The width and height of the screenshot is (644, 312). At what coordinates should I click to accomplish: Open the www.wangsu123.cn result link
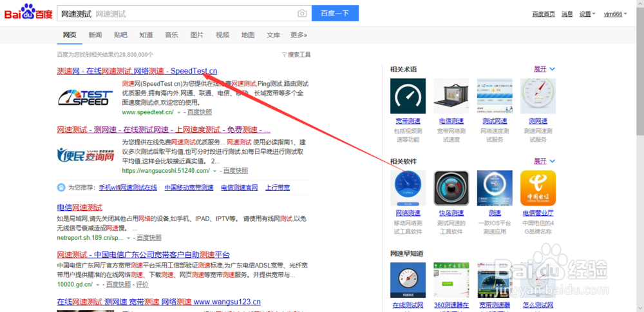click(159, 302)
